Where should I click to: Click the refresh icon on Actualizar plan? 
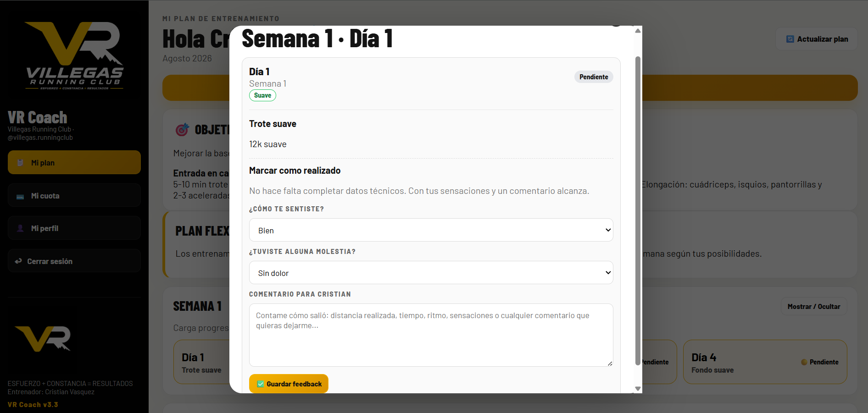coord(790,39)
